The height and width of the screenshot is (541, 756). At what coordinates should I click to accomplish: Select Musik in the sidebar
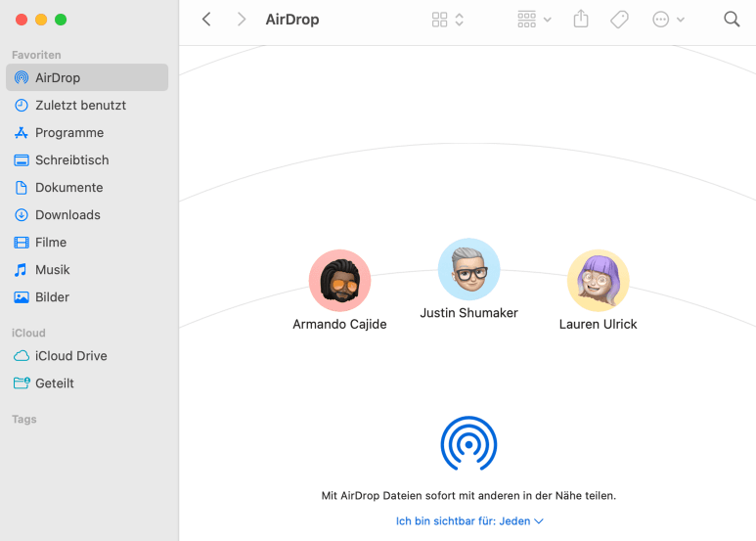click(53, 269)
